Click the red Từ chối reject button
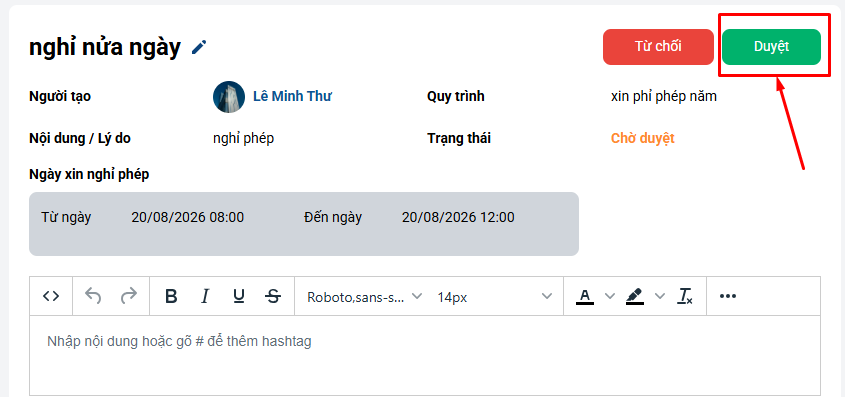This screenshot has height=397, width=845. [x=658, y=47]
